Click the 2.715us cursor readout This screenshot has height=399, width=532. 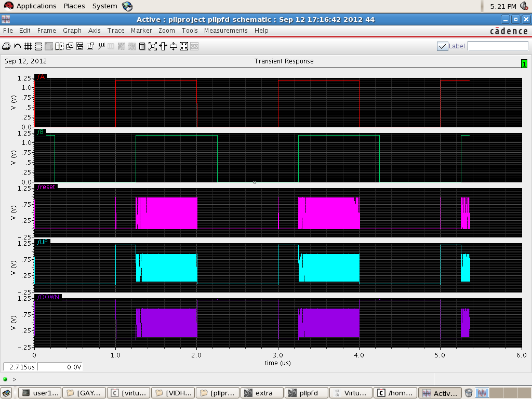(20, 367)
